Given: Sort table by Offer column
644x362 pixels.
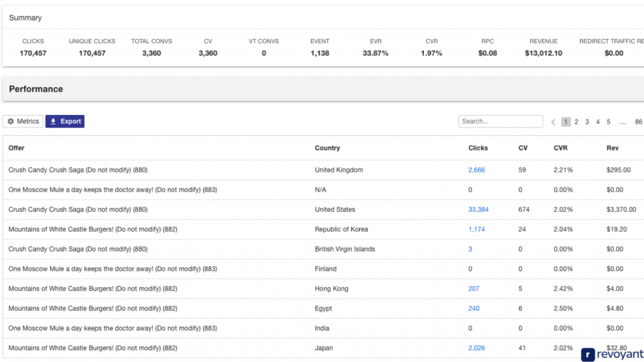Looking at the screenshot, I should pyautogui.click(x=16, y=148).
